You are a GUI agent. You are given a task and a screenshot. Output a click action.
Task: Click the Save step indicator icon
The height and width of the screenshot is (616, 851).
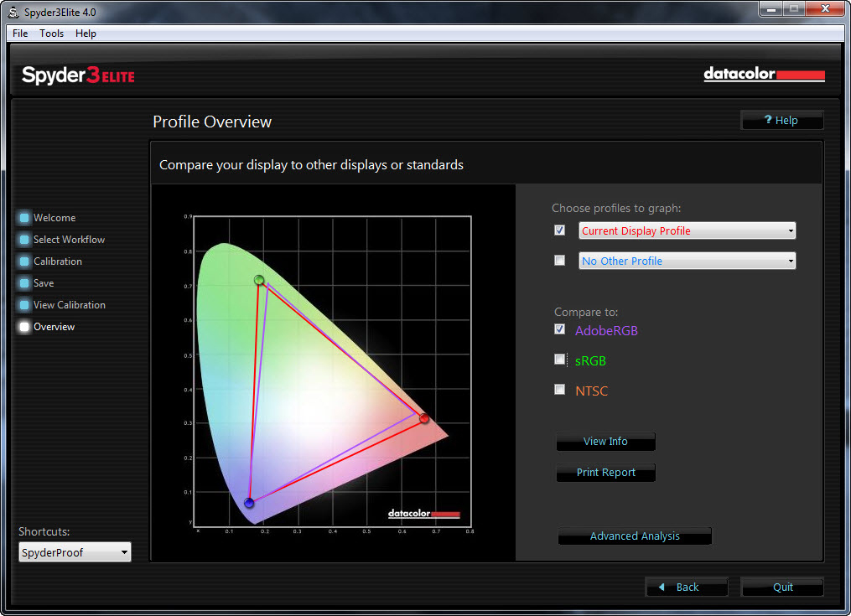(x=24, y=283)
